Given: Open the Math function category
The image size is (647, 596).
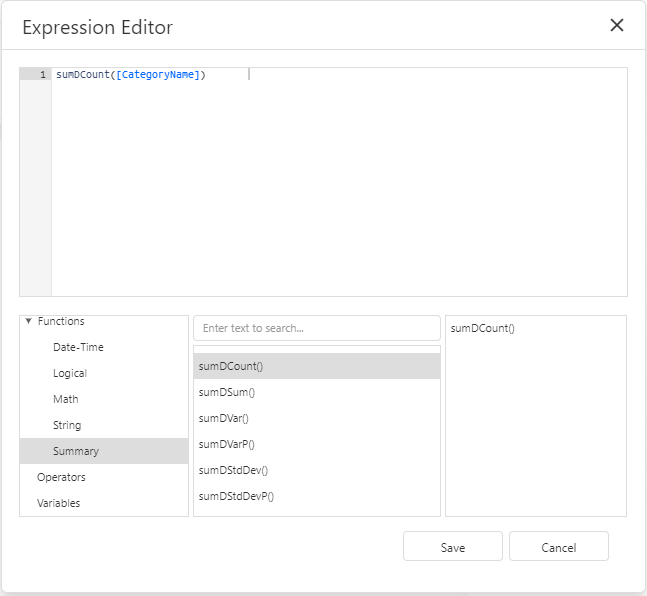Looking at the screenshot, I should (66, 399).
